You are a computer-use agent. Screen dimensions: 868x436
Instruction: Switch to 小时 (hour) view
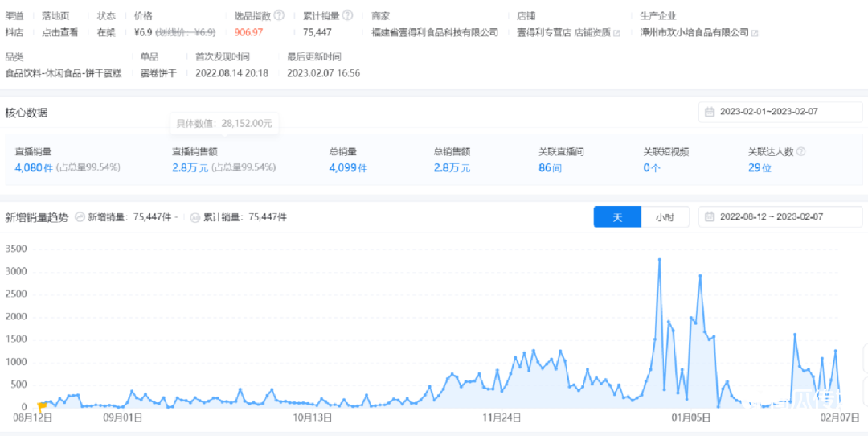pos(665,217)
